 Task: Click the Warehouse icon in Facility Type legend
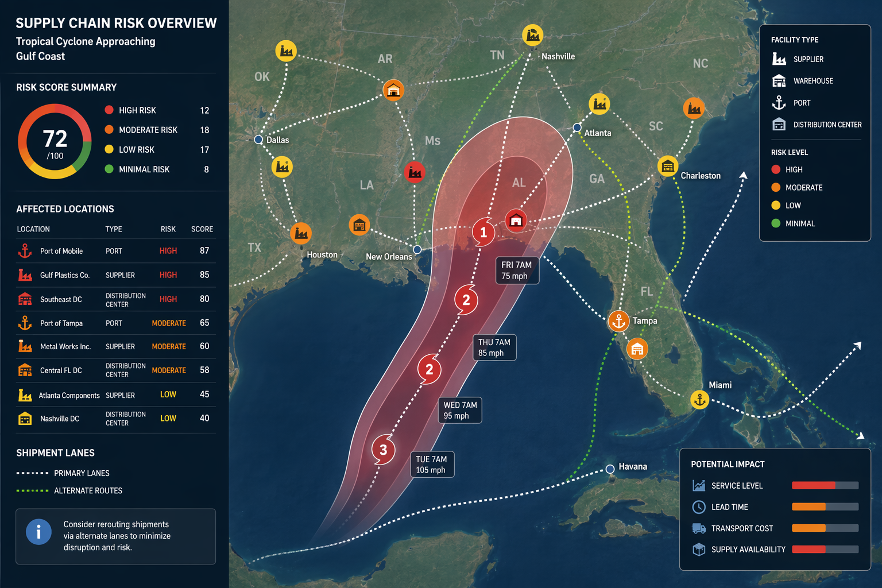(779, 81)
